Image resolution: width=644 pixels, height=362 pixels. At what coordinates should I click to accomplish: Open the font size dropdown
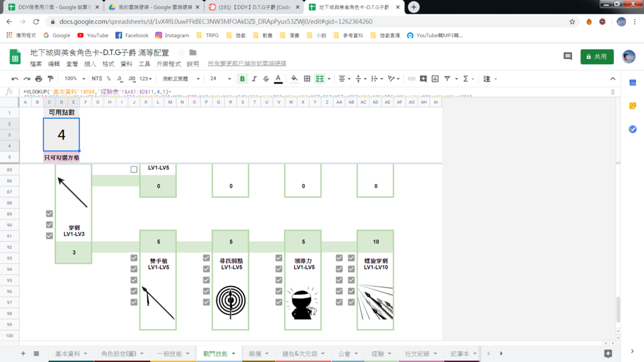pyautogui.click(x=220, y=79)
